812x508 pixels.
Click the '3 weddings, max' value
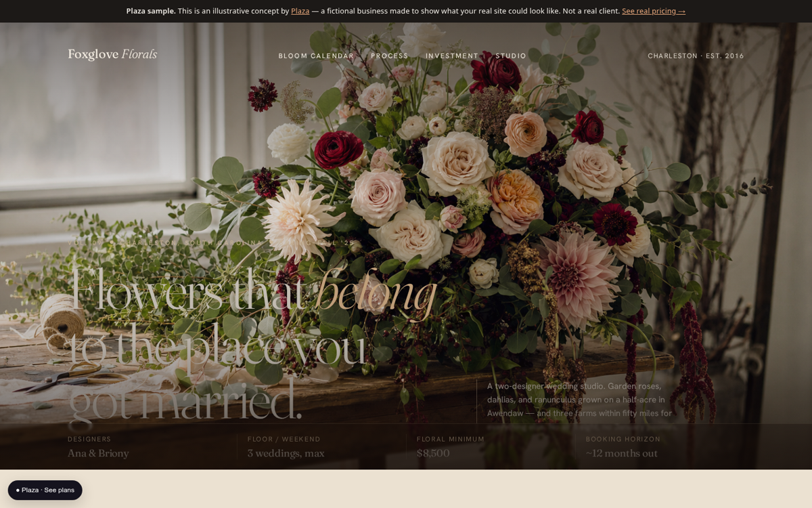coord(286,454)
